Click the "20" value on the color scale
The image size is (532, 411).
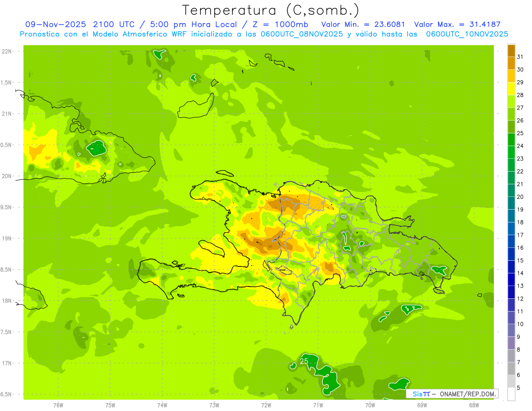pos(520,197)
